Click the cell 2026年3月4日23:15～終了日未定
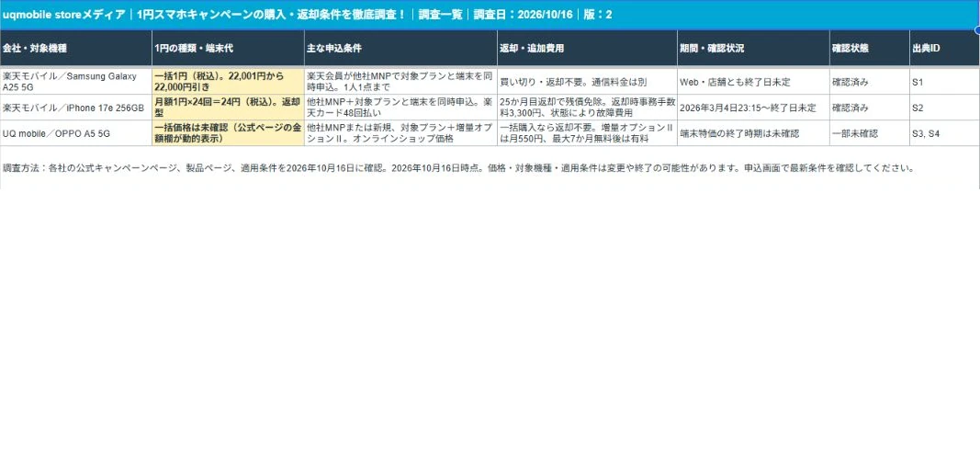 tap(754, 108)
